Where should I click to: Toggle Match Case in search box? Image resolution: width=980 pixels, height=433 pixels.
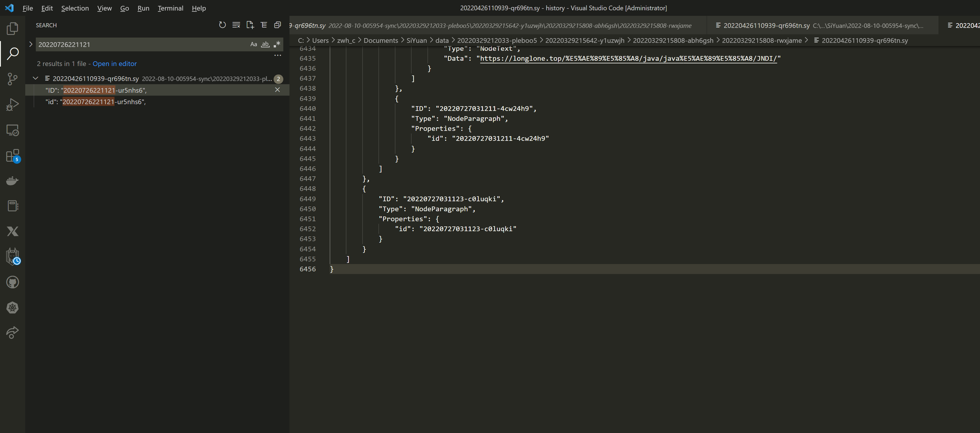253,45
